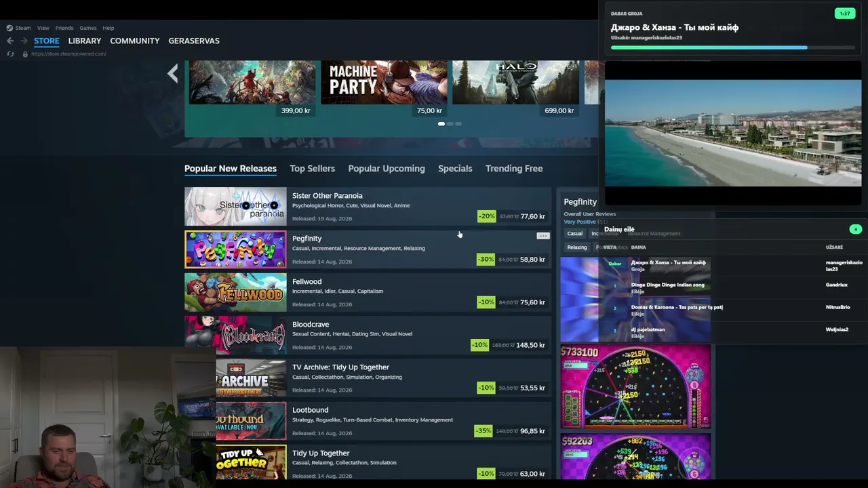
Task: Open the $733100 Pegfinity preview screenshot
Action: [635, 386]
